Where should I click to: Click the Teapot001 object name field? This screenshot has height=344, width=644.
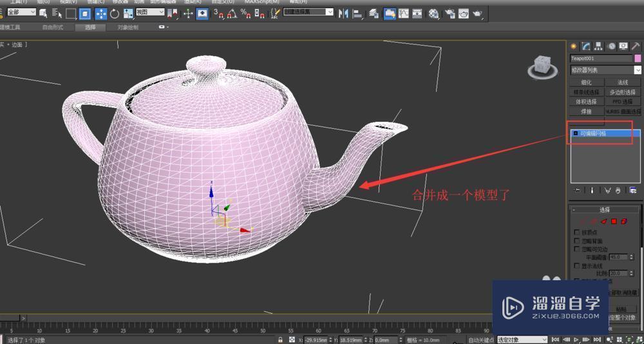(x=601, y=59)
